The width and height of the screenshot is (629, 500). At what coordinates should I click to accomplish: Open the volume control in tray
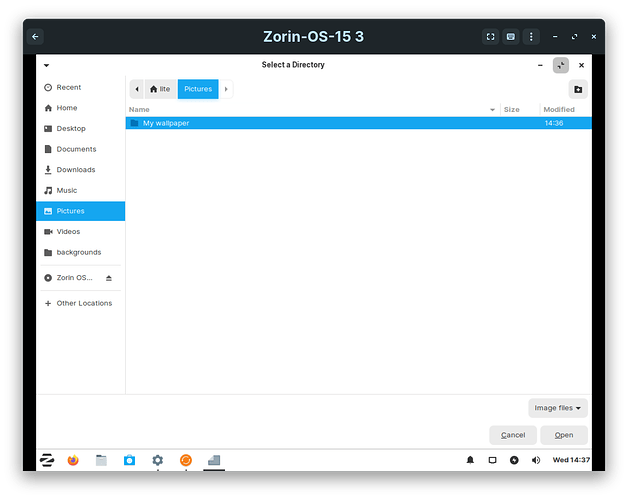pyautogui.click(x=536, y=460)
